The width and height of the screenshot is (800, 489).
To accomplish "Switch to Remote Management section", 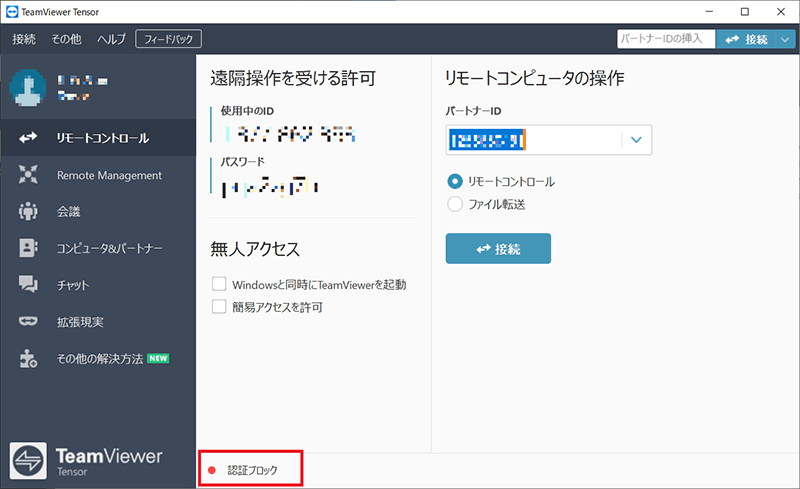I will (98, 175).
